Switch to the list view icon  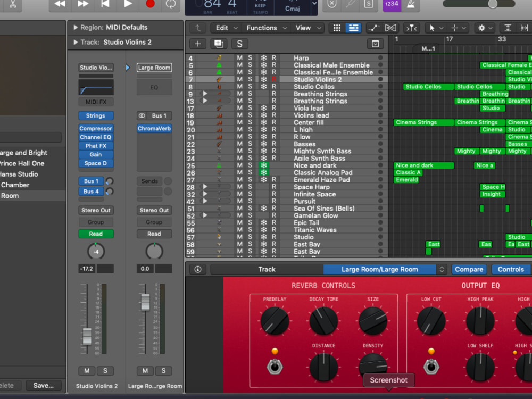pyautogui.click(x=353, y=28)
